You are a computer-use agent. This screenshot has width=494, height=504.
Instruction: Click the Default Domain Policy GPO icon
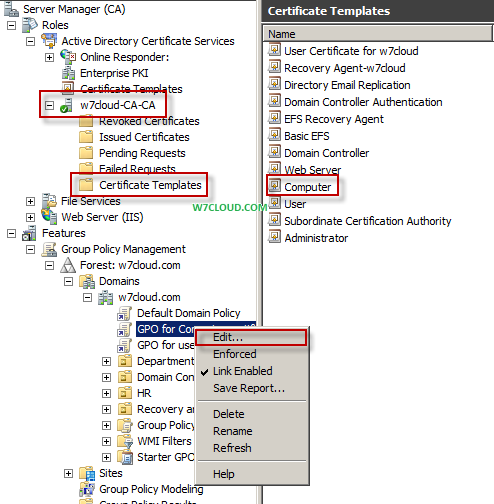click(x=125, y=313)
